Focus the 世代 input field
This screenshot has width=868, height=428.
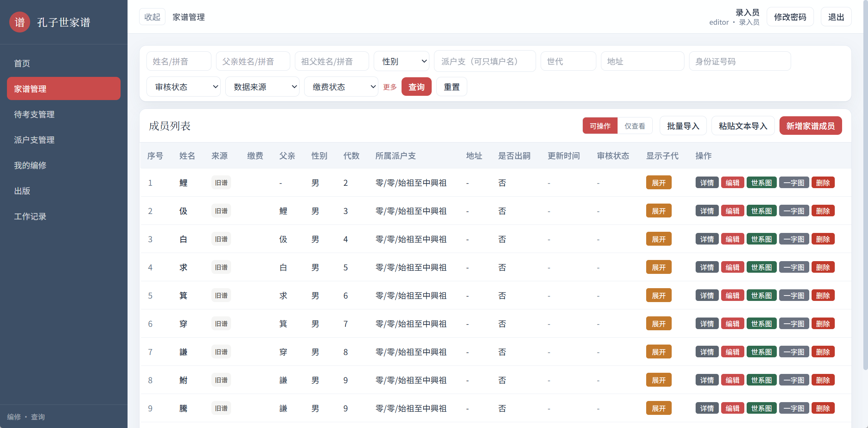(568, 61)
